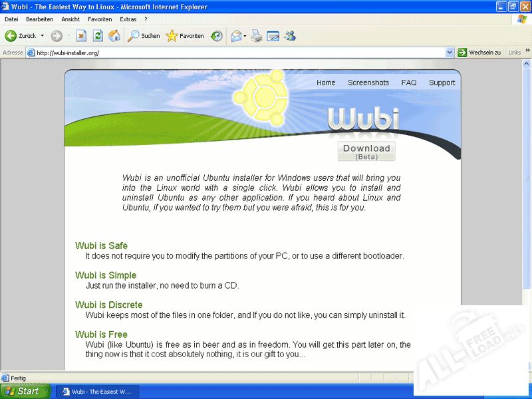Open the Windows Start menu
532x399 pixels.
tap(25, 391)
